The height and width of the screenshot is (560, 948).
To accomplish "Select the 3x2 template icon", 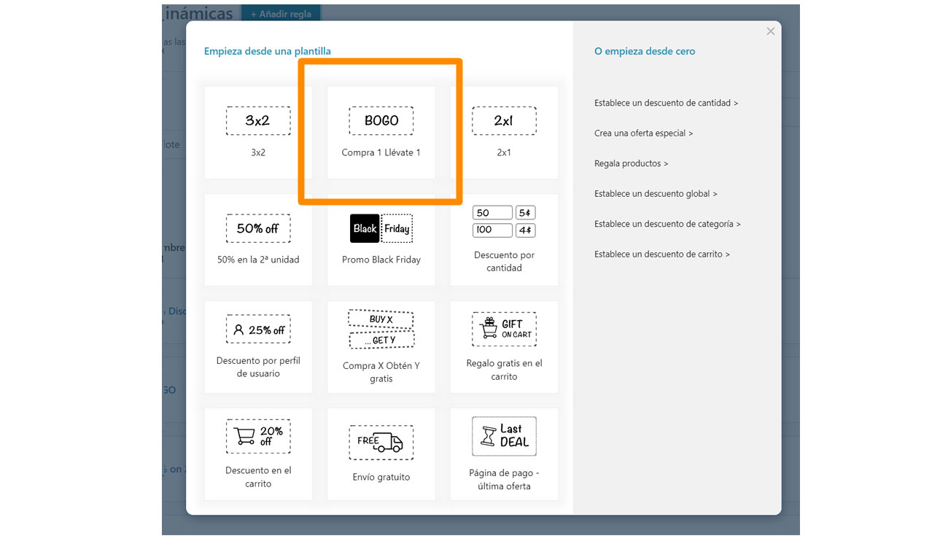I will pyautogui.click(x=258, y=121).
